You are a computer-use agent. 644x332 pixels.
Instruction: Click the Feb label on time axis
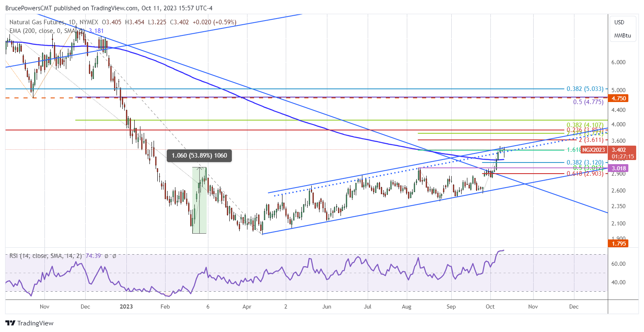(165, 306)
